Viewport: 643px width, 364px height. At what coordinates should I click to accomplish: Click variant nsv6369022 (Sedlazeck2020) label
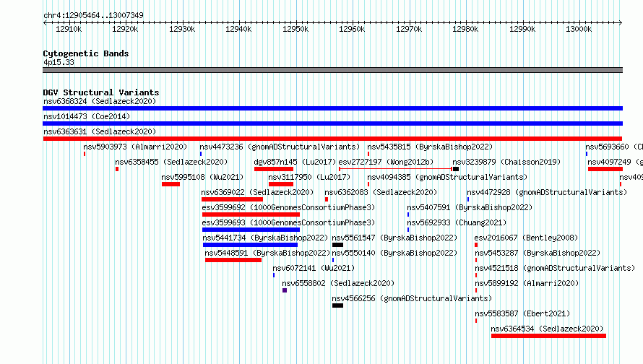coord(257,192)
